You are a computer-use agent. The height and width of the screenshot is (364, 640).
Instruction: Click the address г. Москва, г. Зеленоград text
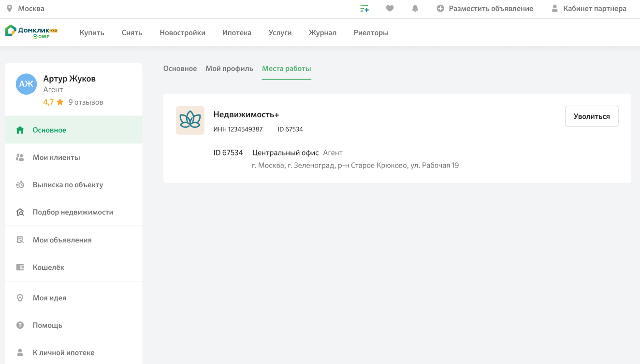pos(355,166)
